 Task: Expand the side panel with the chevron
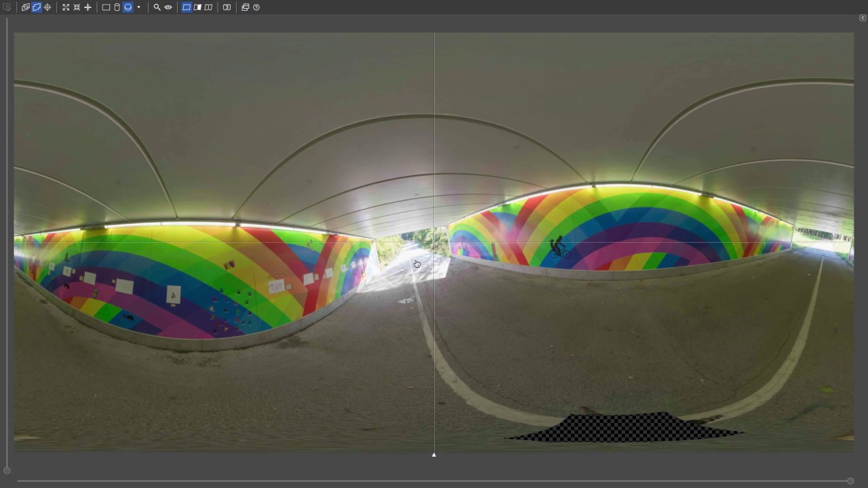click(x=863, y=18)
